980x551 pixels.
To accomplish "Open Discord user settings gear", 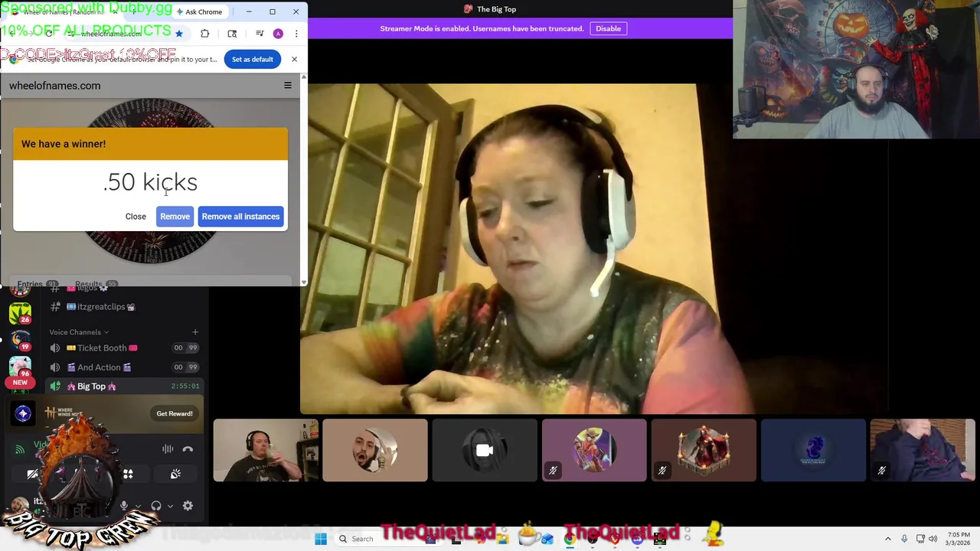I will pos(188,506).
